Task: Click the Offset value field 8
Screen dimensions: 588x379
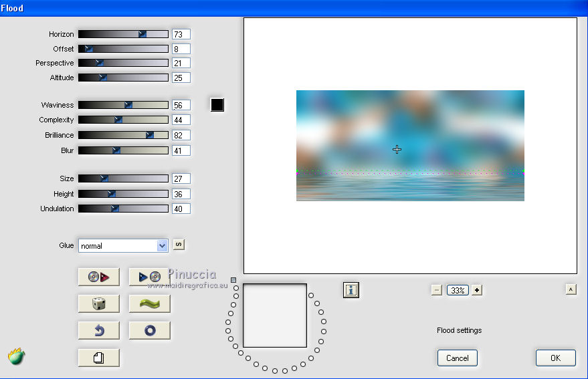Action: (x=181, y=49)
